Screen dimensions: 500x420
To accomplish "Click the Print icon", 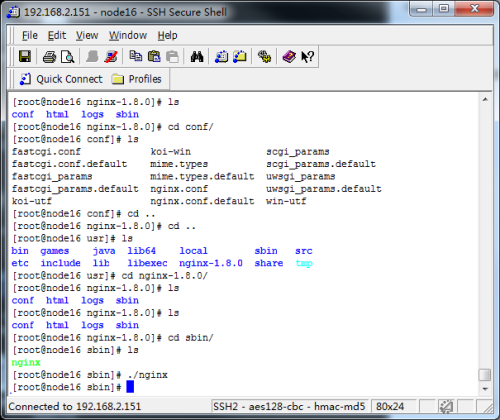I will coord(49,57).
